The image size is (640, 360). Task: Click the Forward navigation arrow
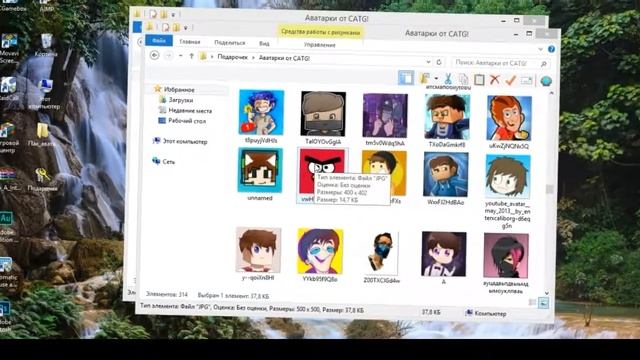169,56
